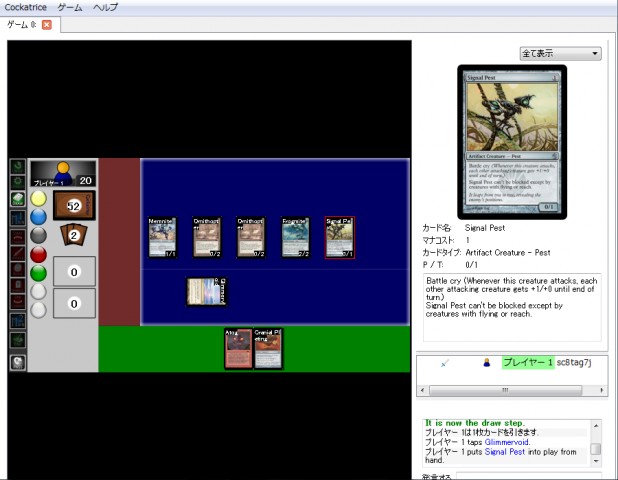Open the 全て表示 dropdown

tap(560, 53)
